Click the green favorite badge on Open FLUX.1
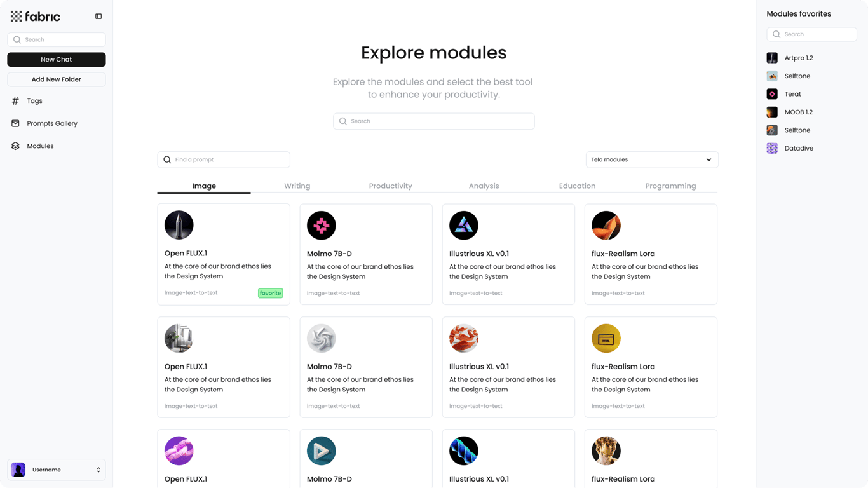This screenshot has width=868, height=488. (x=270, y=293)
